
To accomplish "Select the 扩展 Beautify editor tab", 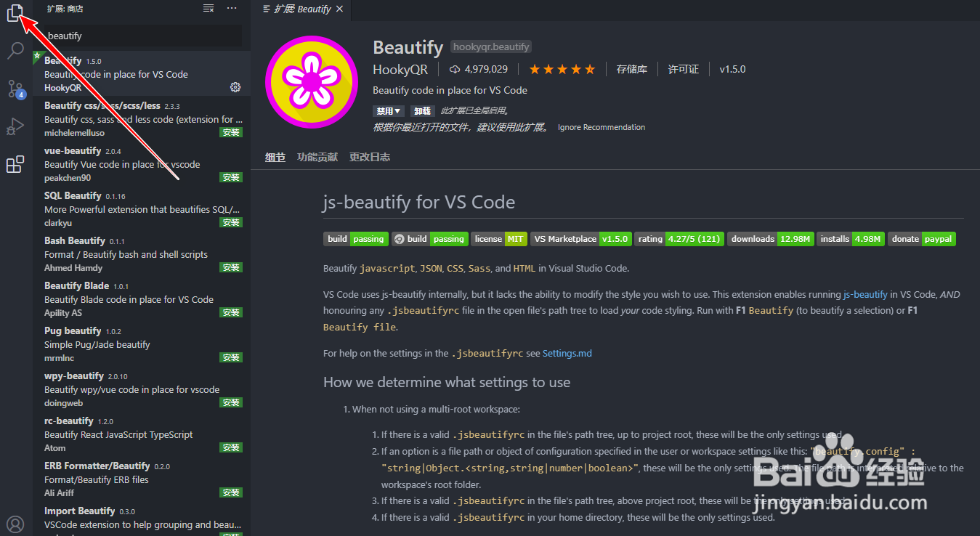I will coord(302,9).
